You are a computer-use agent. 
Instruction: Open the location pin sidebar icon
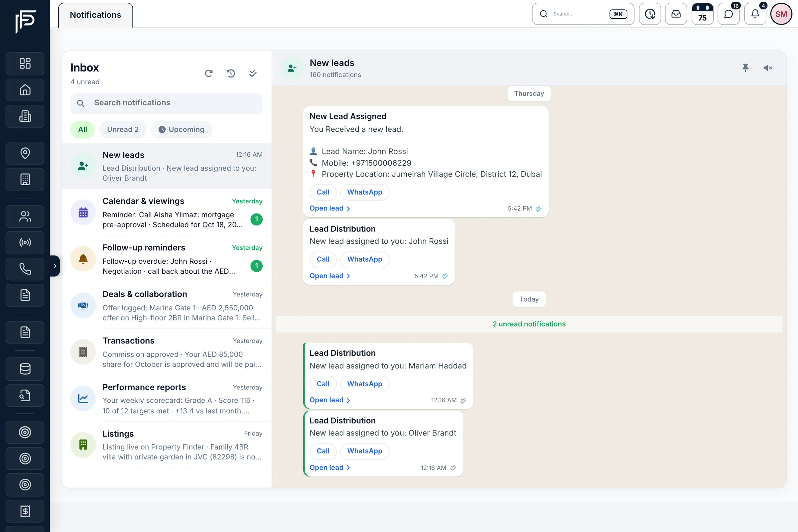25,153
